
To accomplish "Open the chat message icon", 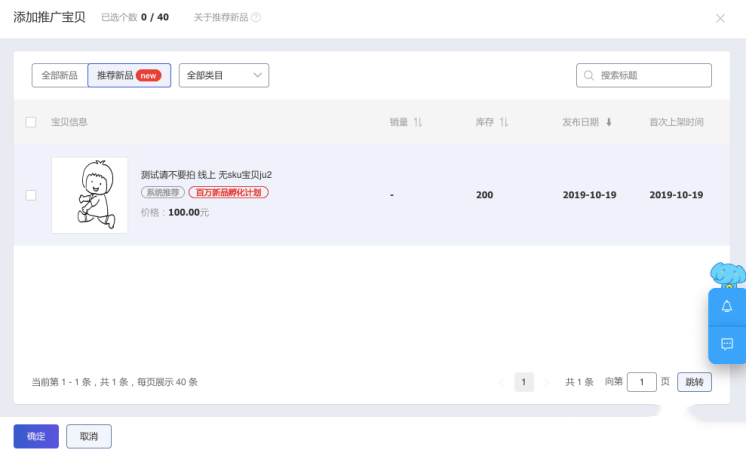I will pyautogui.click(x=727, y=344).
